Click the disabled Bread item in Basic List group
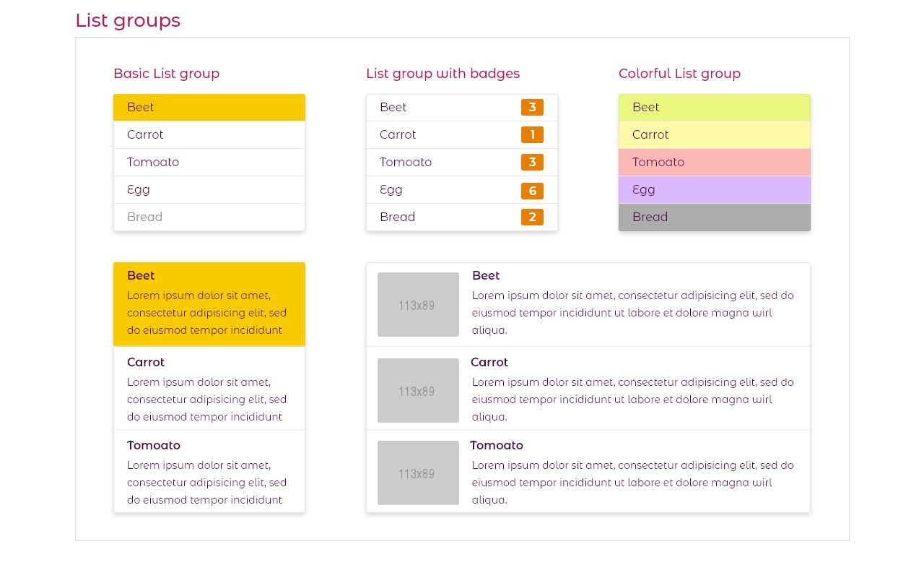This screenshot has height=578, width=924. point(209,217)
